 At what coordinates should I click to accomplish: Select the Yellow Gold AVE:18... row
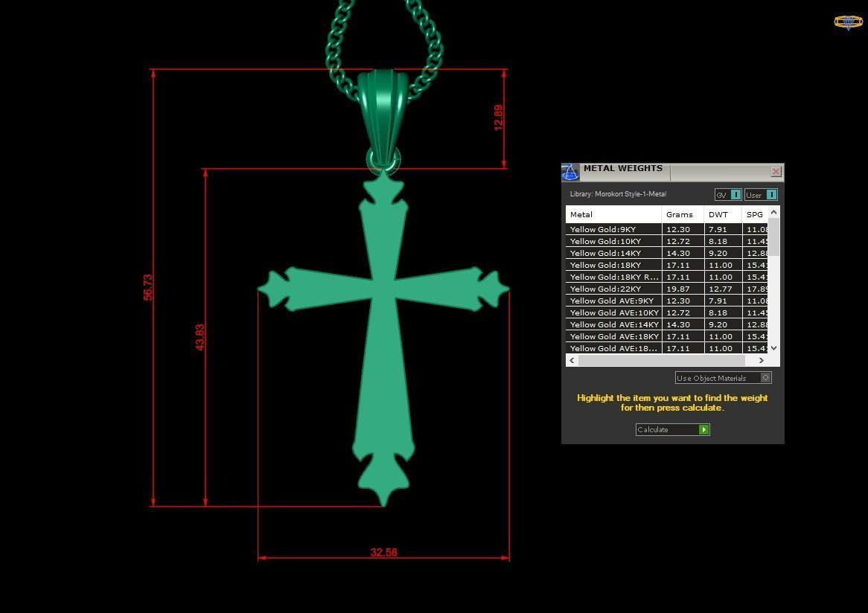click(x=667, y=348)
